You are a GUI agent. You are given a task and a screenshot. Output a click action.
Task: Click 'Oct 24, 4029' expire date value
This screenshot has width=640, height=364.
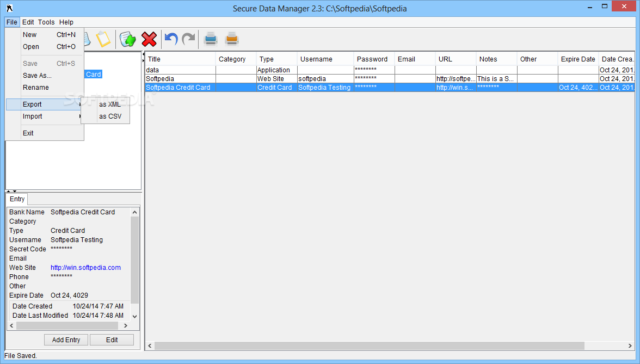[x=70, y=295]
